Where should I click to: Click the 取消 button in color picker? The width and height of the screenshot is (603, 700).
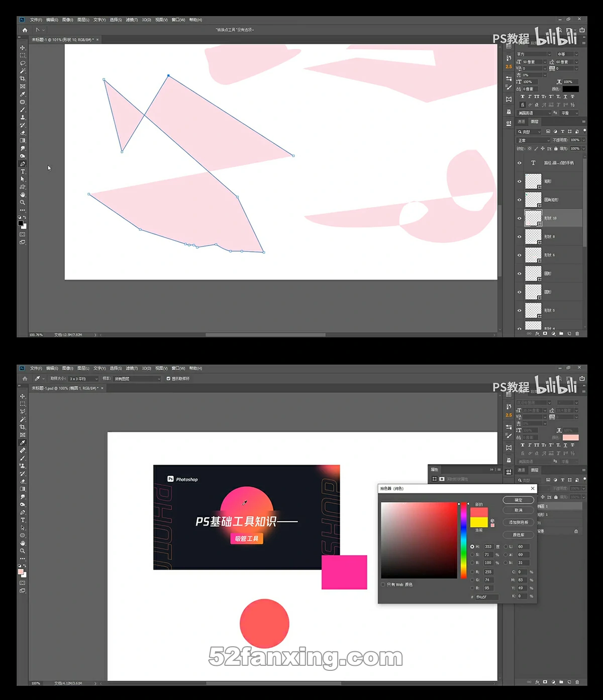click(x=518, y=510)
